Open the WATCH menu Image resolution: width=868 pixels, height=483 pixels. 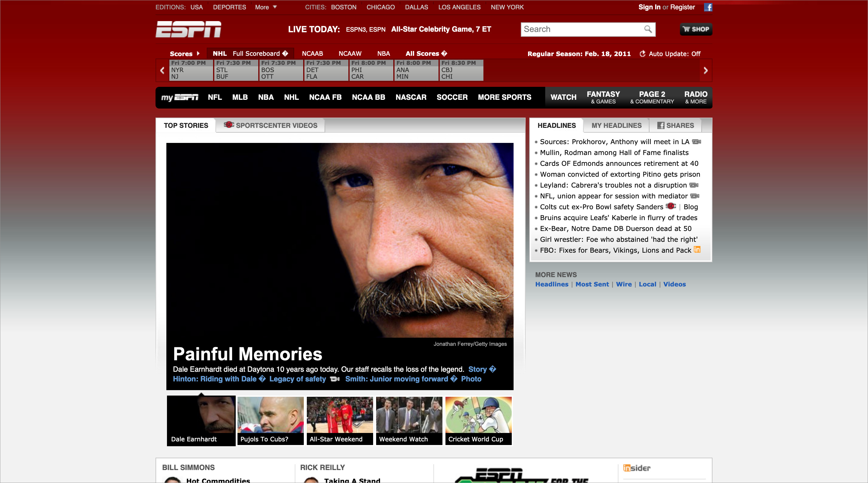pyautogui.click(x=563, y=97)
